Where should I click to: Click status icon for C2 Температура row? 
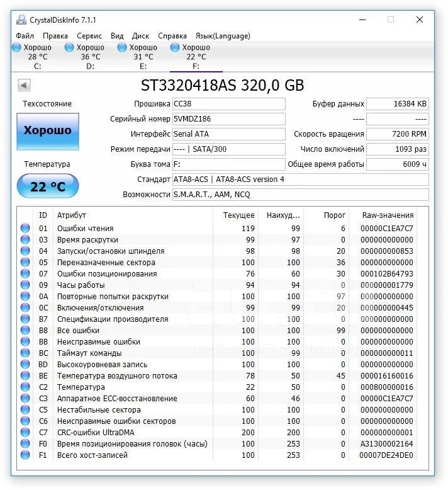pyautogui.click(x=25, y=387)
